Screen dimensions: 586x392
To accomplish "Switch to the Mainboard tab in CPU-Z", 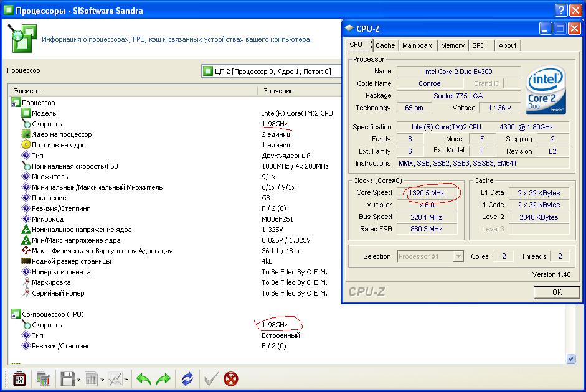I will click(x=418, y=45).
